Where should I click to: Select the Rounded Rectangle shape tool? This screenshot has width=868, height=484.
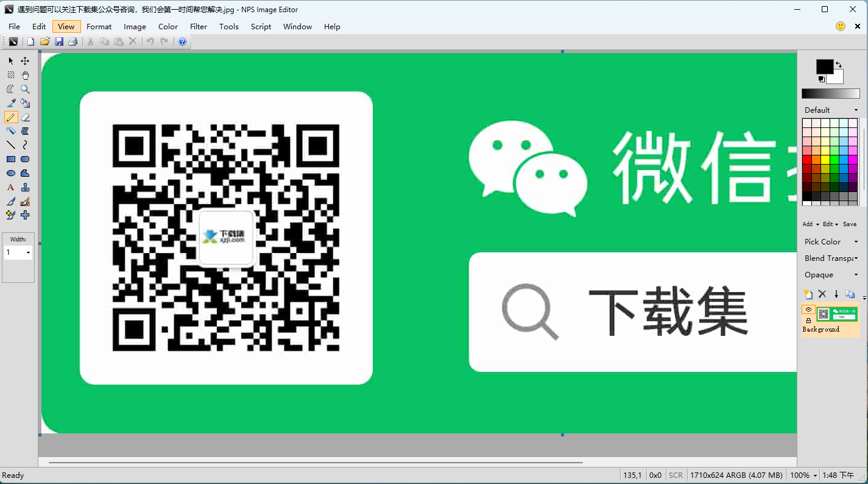pyautogui.click(x=25, y=159)
